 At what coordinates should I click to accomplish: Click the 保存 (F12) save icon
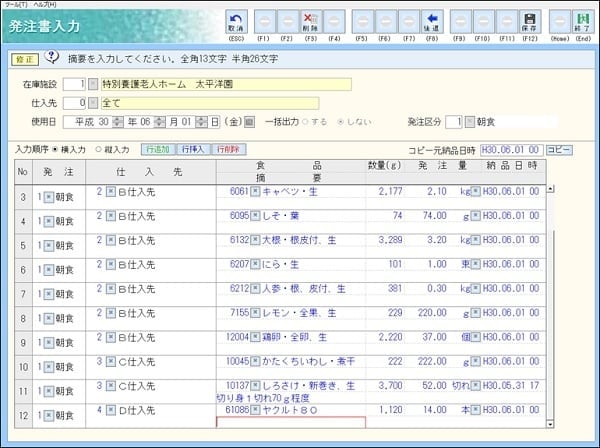coord(530,22)
